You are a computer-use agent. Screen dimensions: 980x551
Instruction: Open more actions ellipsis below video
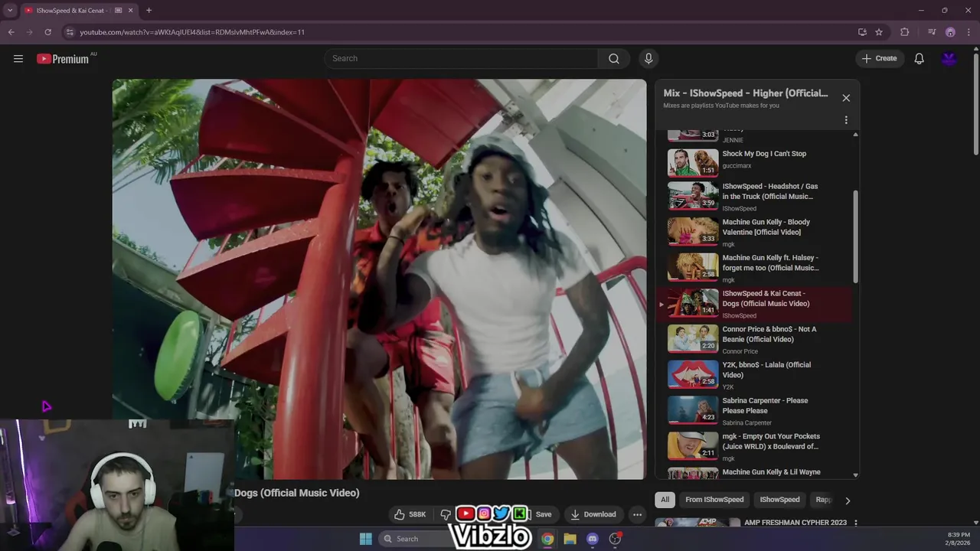(637, 514)
